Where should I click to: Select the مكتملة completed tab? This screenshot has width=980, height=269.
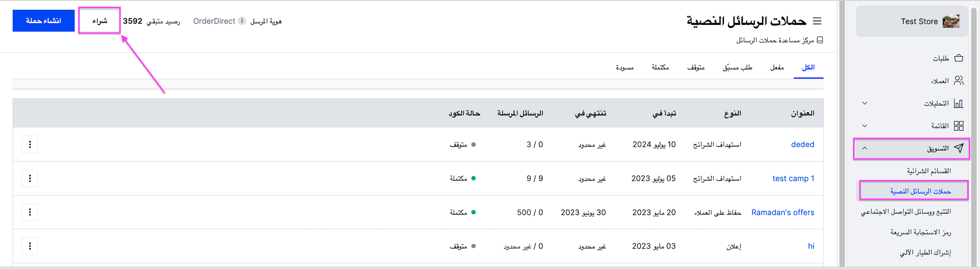pyautogui.click(x=660, y=67)
